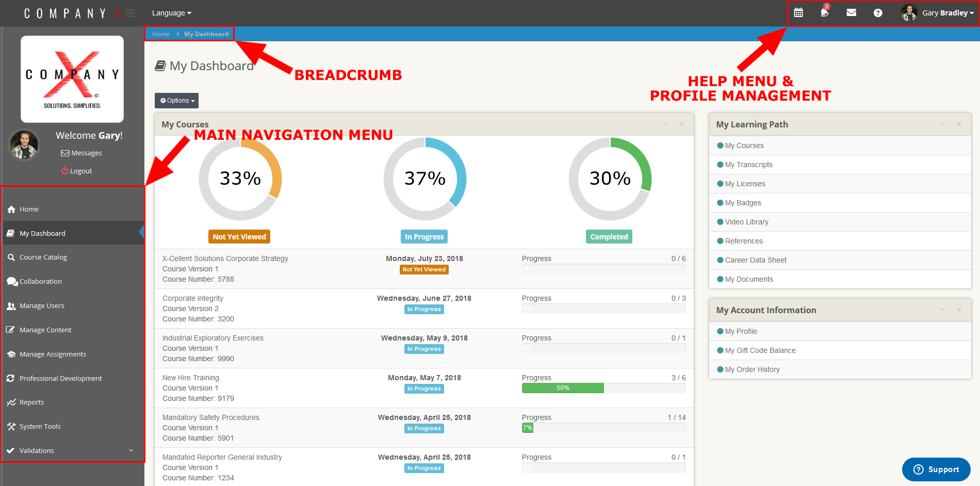Check messages via the envelope icon
This screenshot has height=486, width=980.
(x=851, y=12)
